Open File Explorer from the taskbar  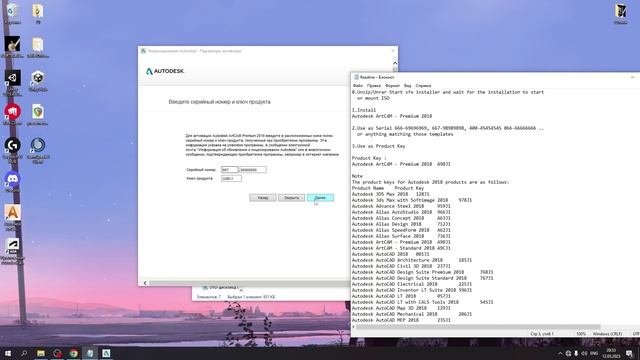(41, 353)
